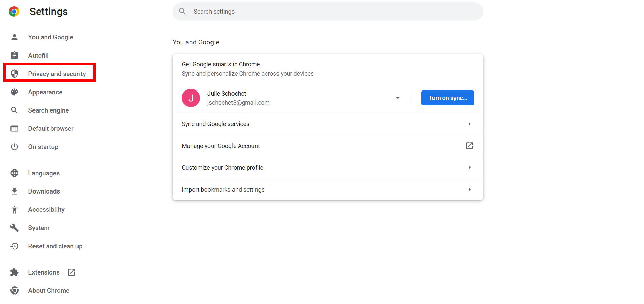This screenshot has width=644, height=304.
Task: Click the Julie Schochet profile avatar
Action: (x=191, y=98)
